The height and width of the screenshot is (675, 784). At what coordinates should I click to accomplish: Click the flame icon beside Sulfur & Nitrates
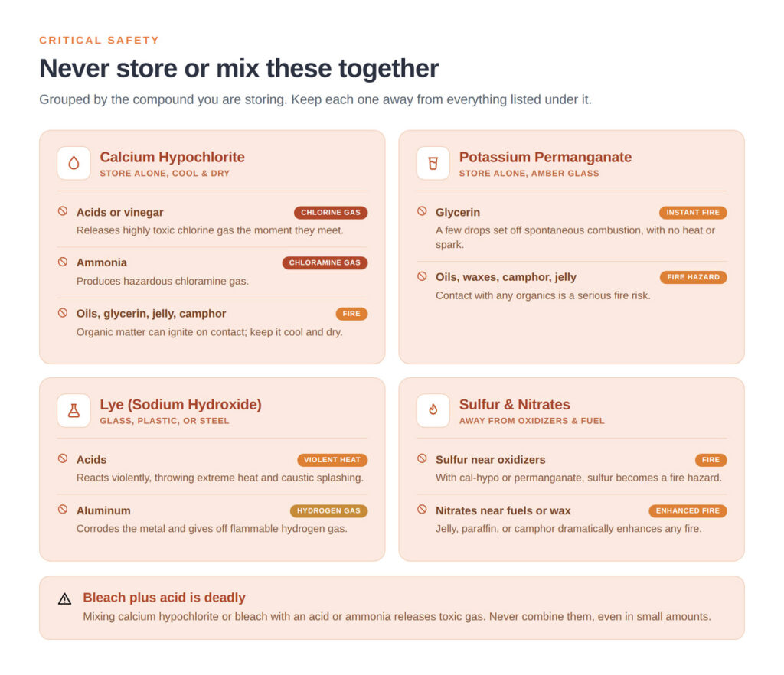433,410
